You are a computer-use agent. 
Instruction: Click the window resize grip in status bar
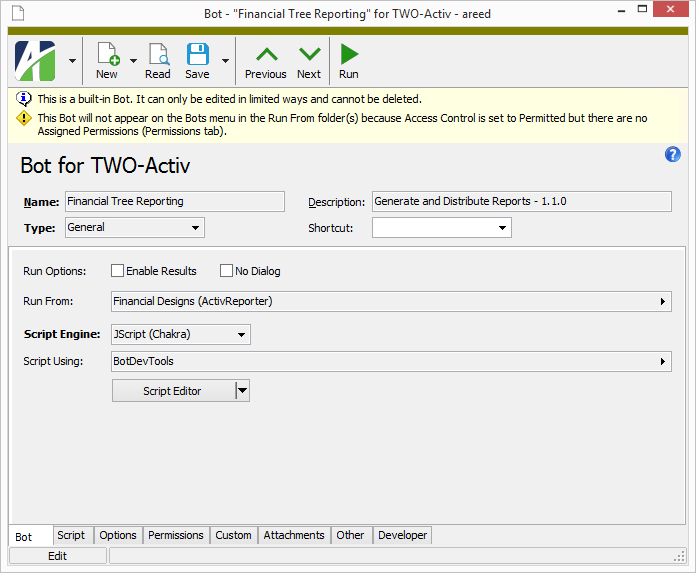tap(680, 557)
